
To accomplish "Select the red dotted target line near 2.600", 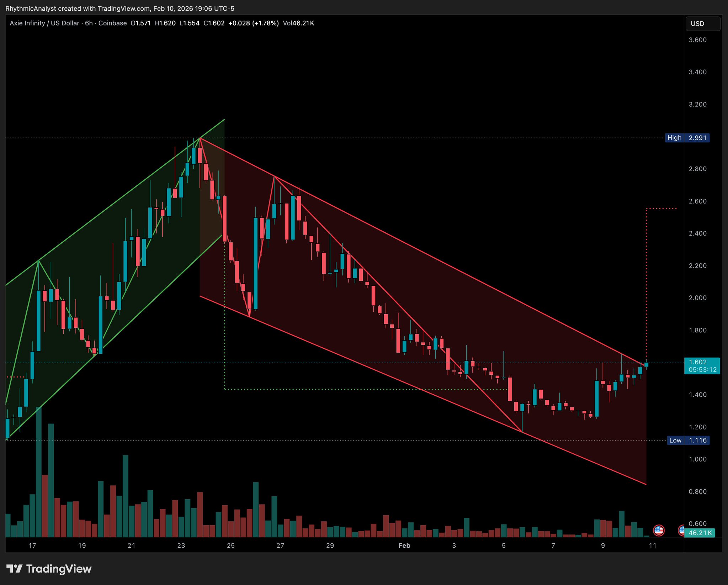I will (x=661, y=209).
